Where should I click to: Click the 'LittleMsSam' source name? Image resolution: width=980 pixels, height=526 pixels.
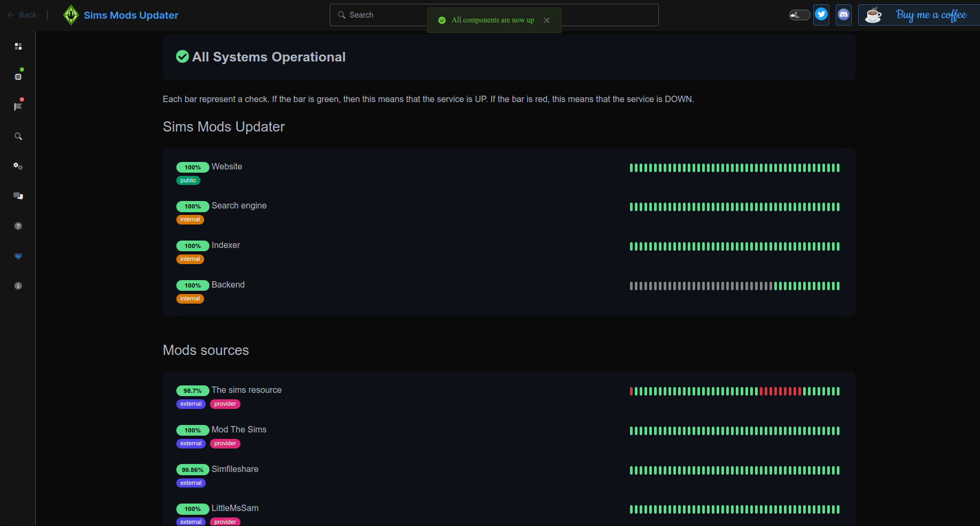(235, 508)
